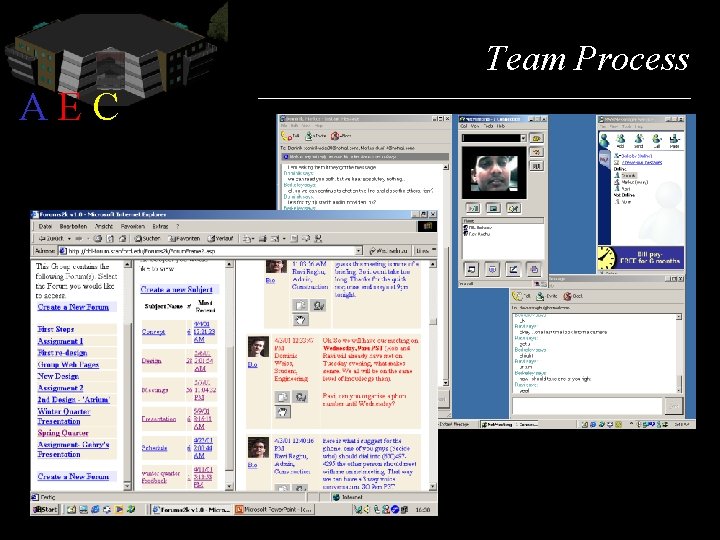The width and height of the screenshot is (720, 540).
Task: Click the Start button on the taskbar
Action: (45, 509)
